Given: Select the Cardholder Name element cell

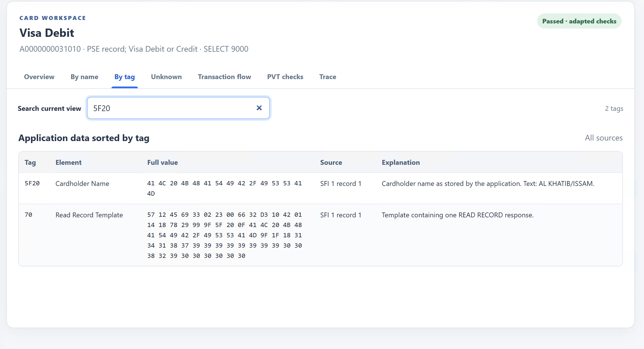Looking at the screenshot, I should [82, 184].
